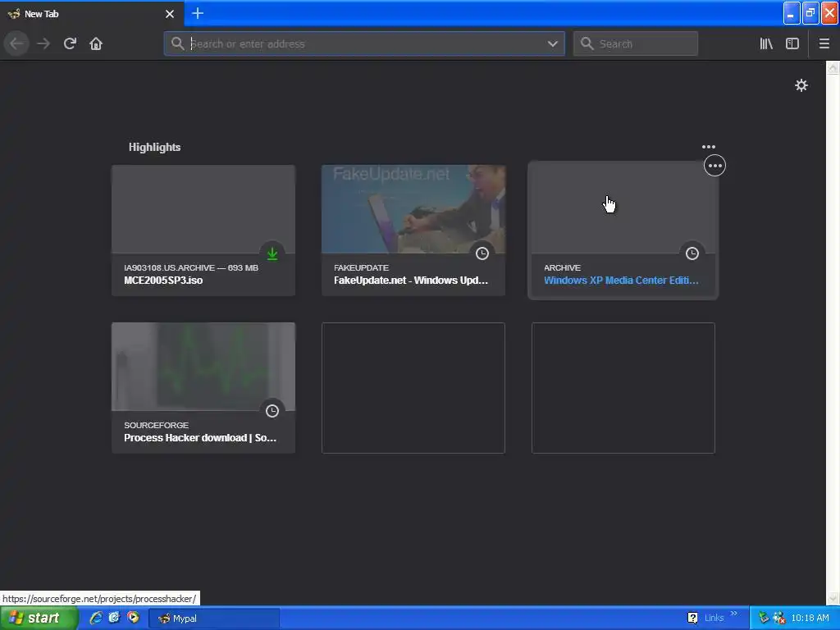Open new tab page settings gear
Viewport: 840px width, 630px height.
coord(801,85)
